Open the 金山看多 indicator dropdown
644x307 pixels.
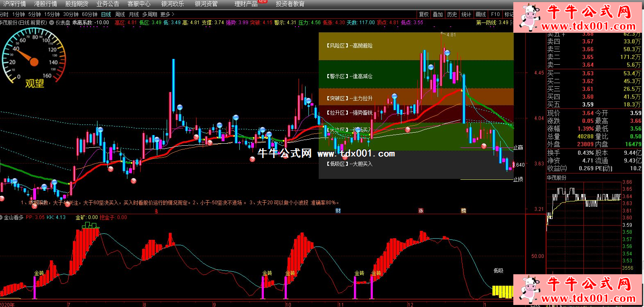coord(2,218)
